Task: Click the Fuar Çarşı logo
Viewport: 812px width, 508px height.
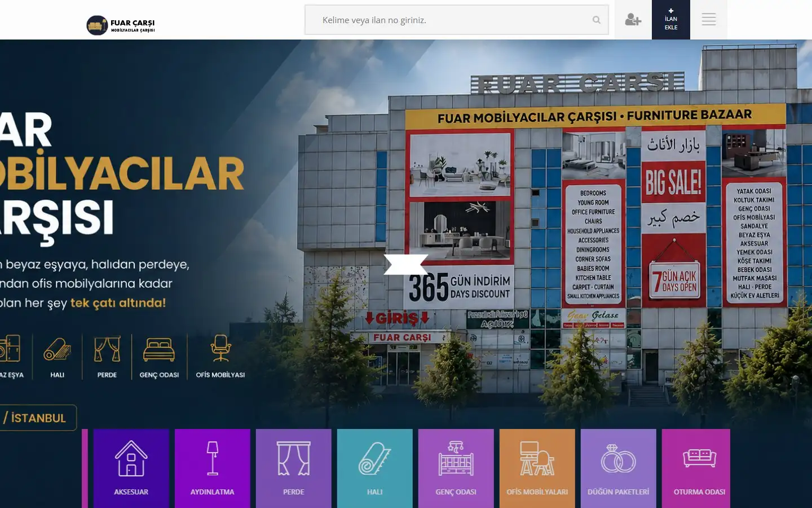Action: [121, 25]
